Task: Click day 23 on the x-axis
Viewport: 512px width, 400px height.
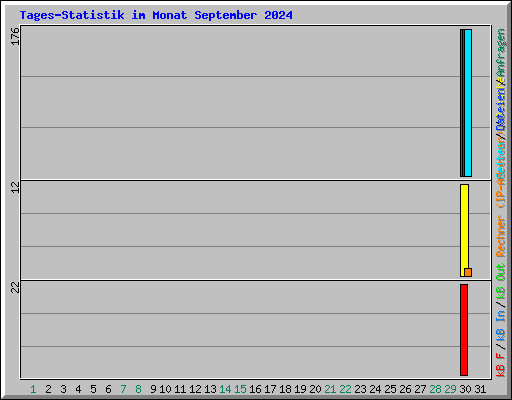Action: (360, 389)
